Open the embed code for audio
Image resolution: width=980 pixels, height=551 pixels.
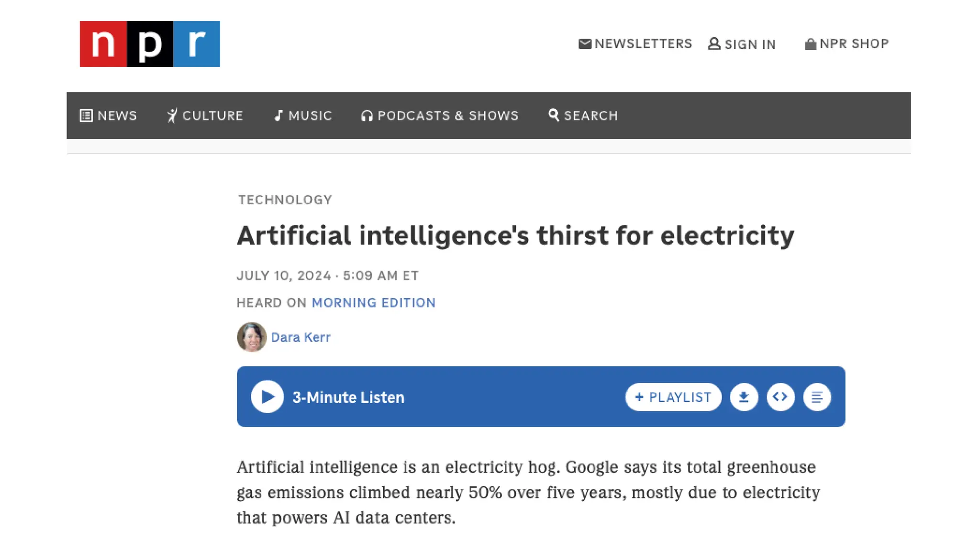[780, 397]
